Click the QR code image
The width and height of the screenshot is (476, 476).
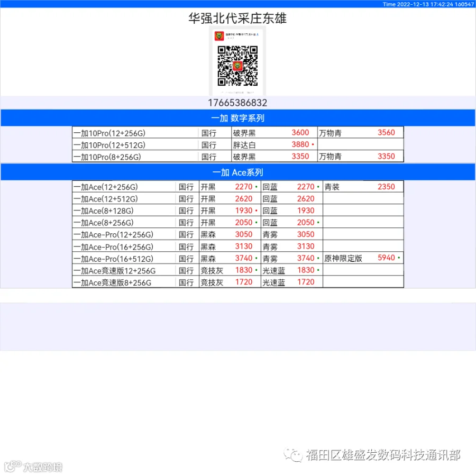pyautogui.click(x=237, y=66)
